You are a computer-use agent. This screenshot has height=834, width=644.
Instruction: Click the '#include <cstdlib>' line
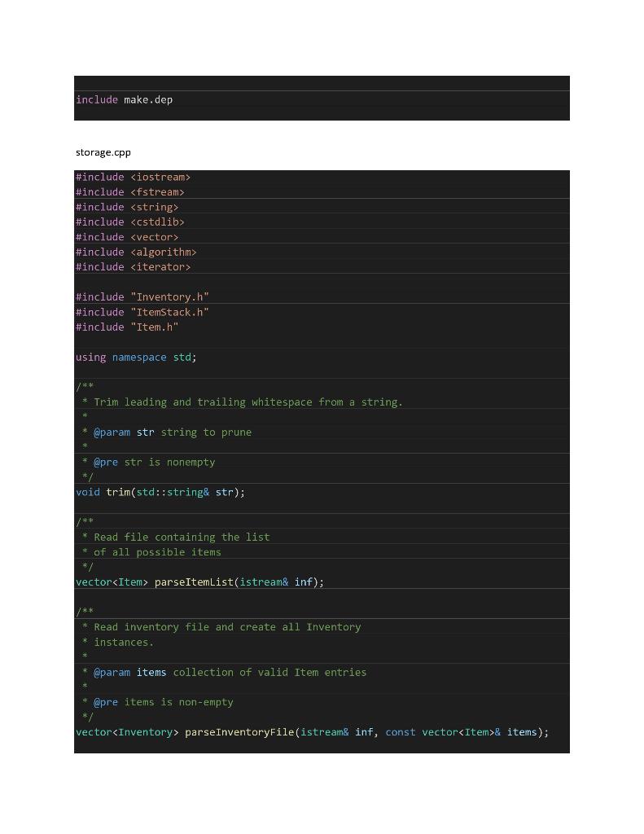click(x=129, y=222)
